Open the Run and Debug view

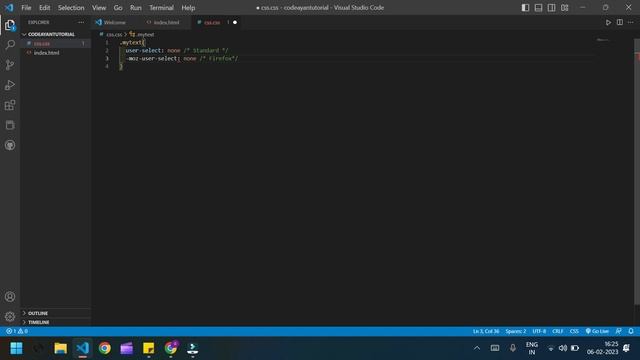(x=10, y=85)
